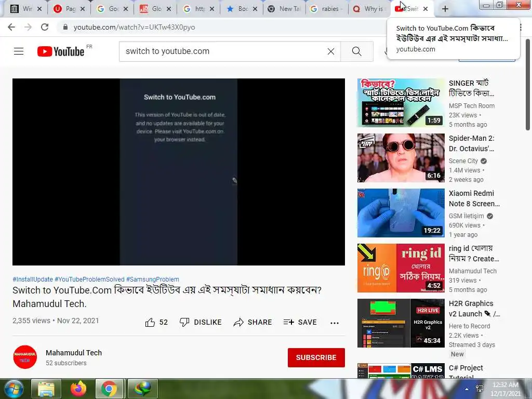Click the #InstallUpdate hashtag

33,279
